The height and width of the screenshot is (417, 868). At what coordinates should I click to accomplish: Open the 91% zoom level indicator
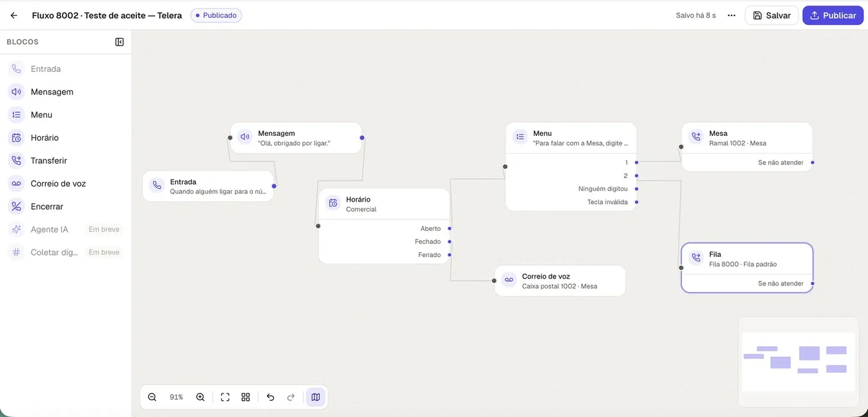[176, 397]
